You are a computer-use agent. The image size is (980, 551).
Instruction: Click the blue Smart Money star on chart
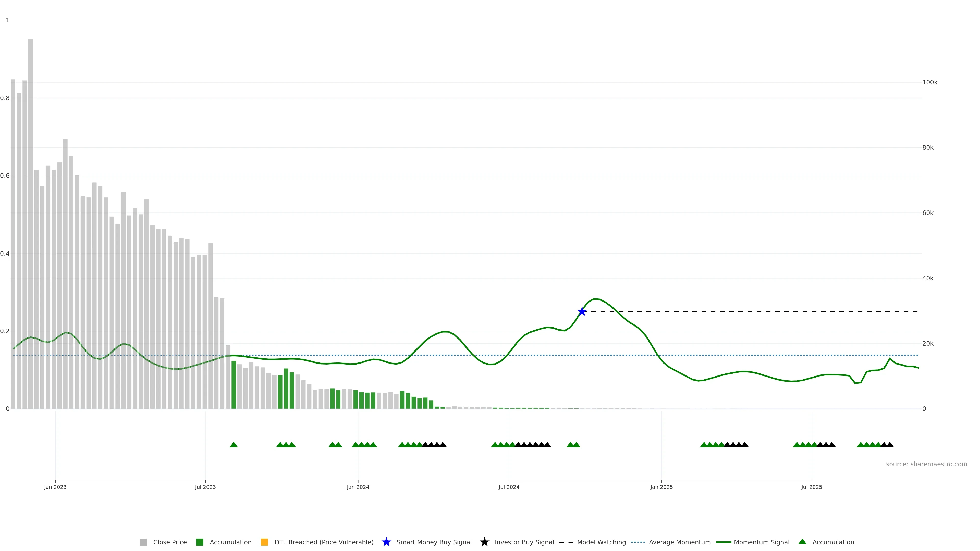tap(582, 312)
